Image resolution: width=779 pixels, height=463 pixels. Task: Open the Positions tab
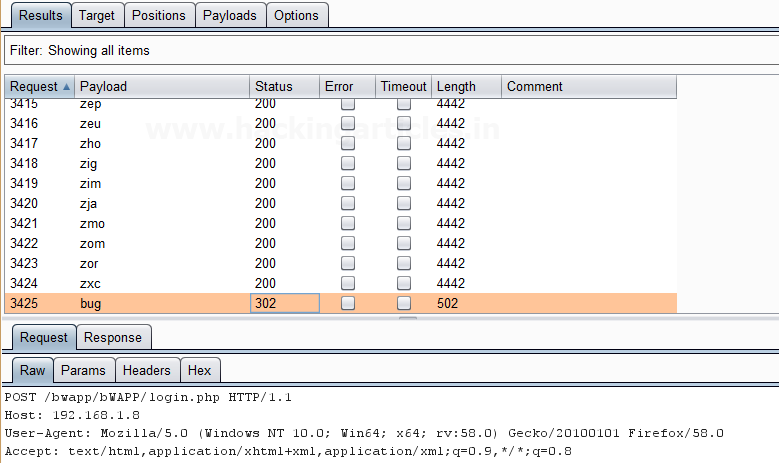(159, 15)
